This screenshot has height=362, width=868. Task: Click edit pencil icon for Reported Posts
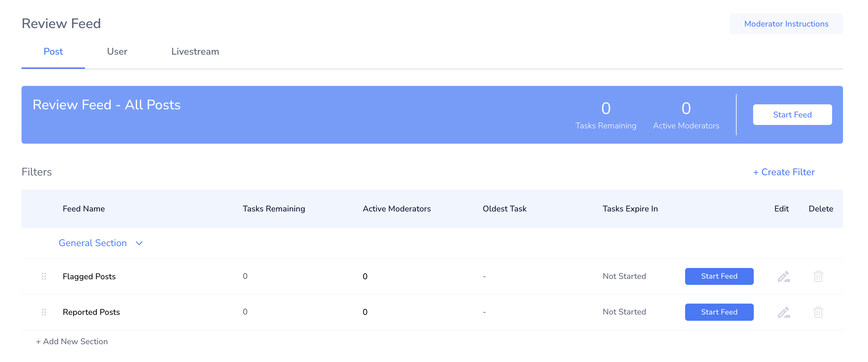click(x=783, y=312)
